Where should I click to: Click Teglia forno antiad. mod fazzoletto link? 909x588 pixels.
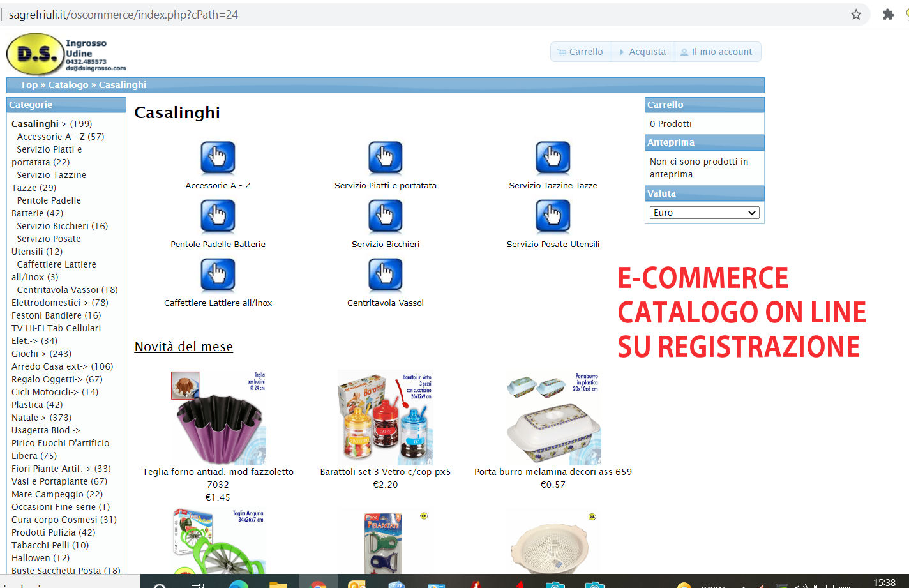point(218,478)
